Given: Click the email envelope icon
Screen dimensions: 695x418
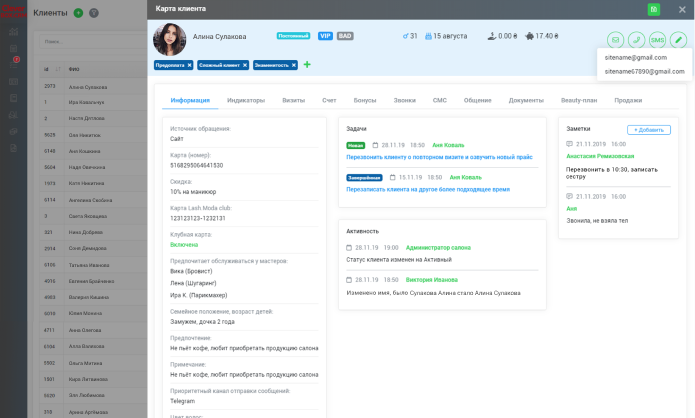Looking at the screenshot, I should [x=614, y=40].
